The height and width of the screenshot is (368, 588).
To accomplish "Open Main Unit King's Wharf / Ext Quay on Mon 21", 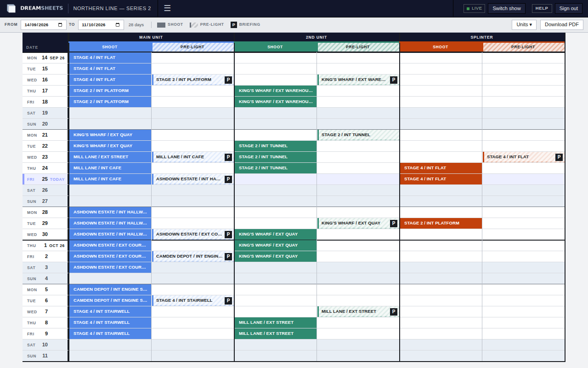I will tap(110, 135).
